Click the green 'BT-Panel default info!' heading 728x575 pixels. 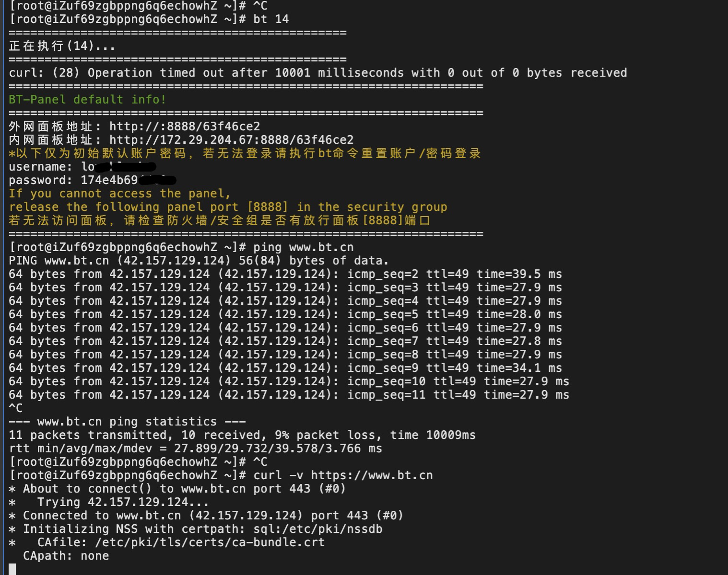click(x=87, y=100)
